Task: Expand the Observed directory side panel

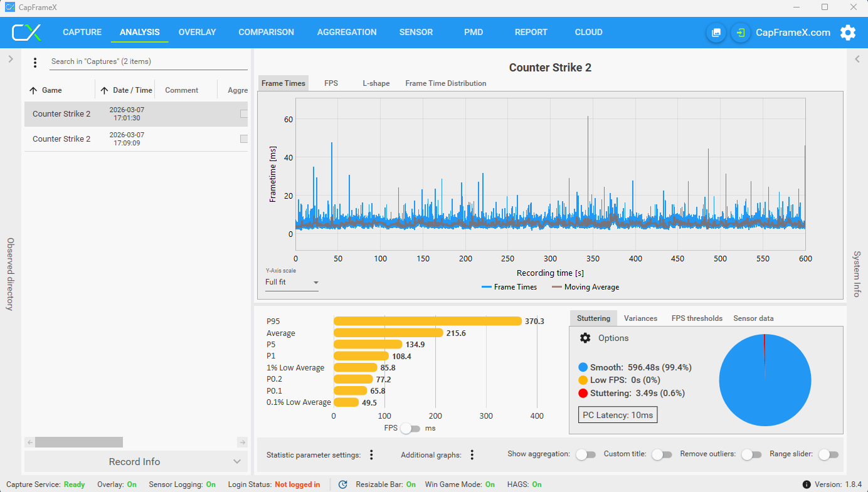Action: tap(10, 59)
